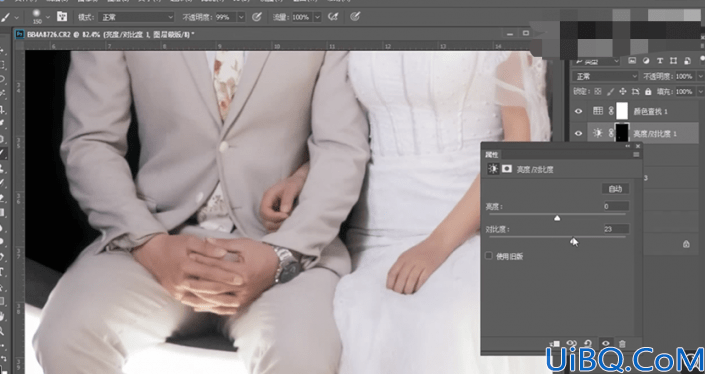Click the 颜色查找 1 grid adjustment icon
Viewport: 705px width, 374px height.
point(598,111)
